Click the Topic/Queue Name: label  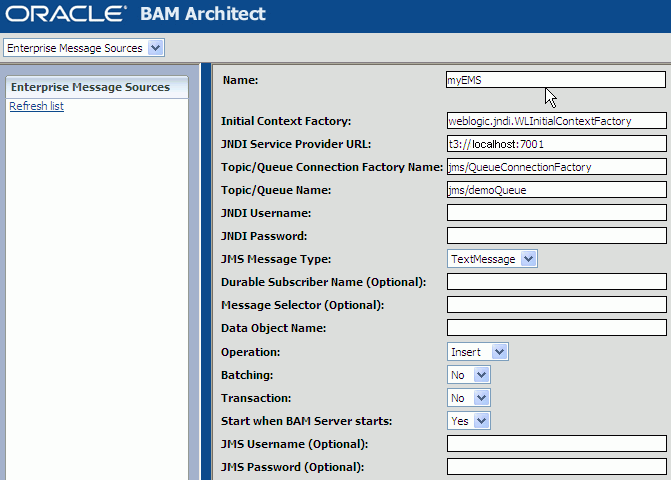[x=276, y=190]
